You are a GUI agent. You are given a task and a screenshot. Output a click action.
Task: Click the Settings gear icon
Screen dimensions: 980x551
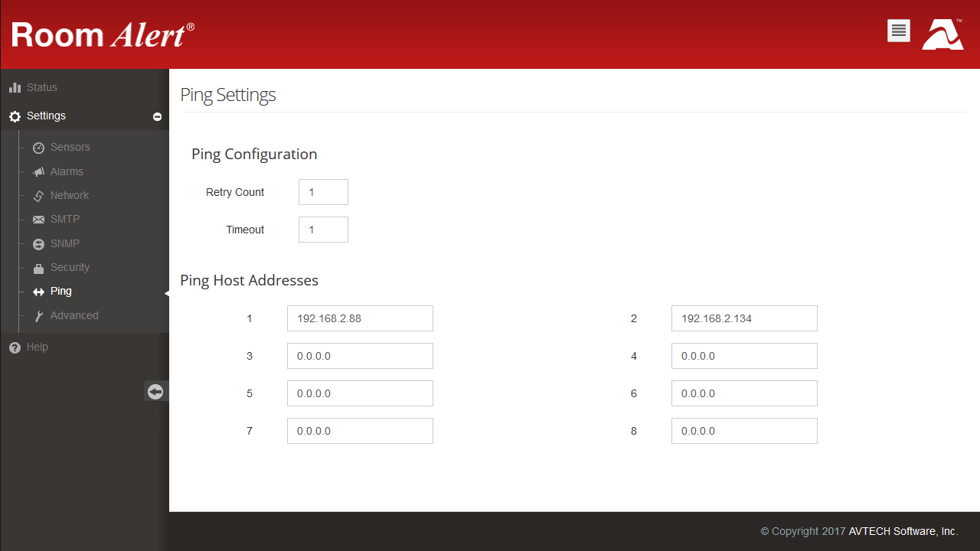pos(14,116)
